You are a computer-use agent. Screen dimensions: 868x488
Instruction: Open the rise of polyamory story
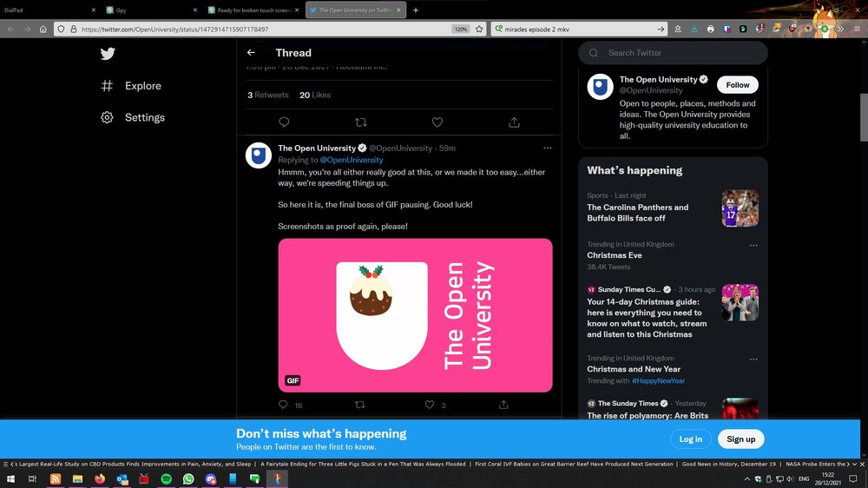[648, 416]
